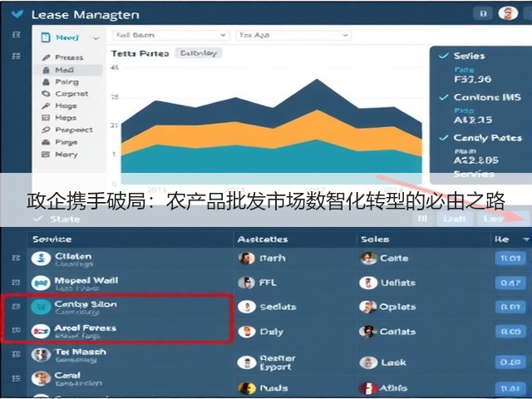Click the lock icon beside Madi
Viewport: 532px width, 399px height.
[47, 70]
